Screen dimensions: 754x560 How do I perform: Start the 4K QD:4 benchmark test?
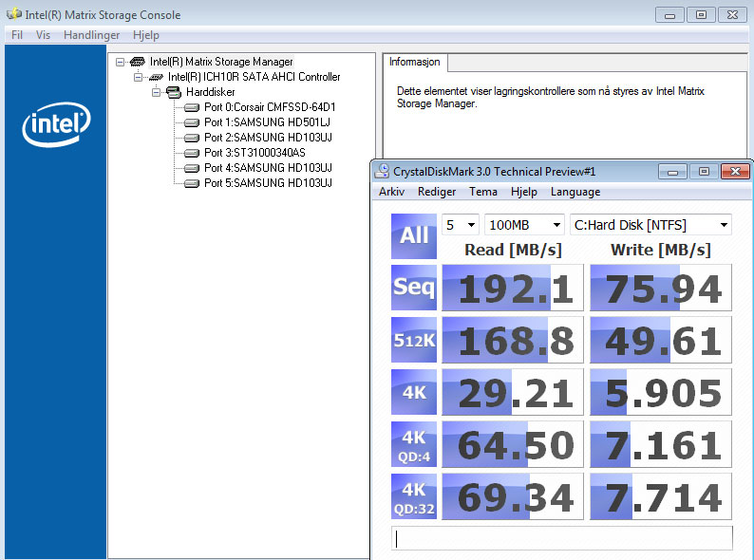[414, 444]
